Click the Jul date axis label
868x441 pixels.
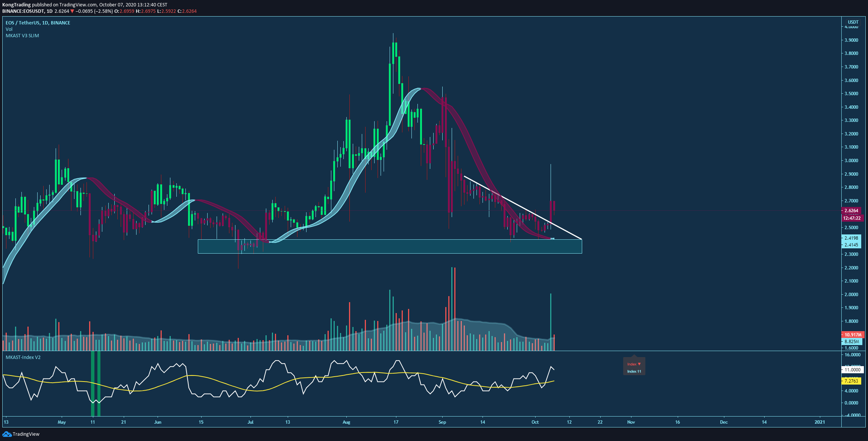tap(250, 422)
